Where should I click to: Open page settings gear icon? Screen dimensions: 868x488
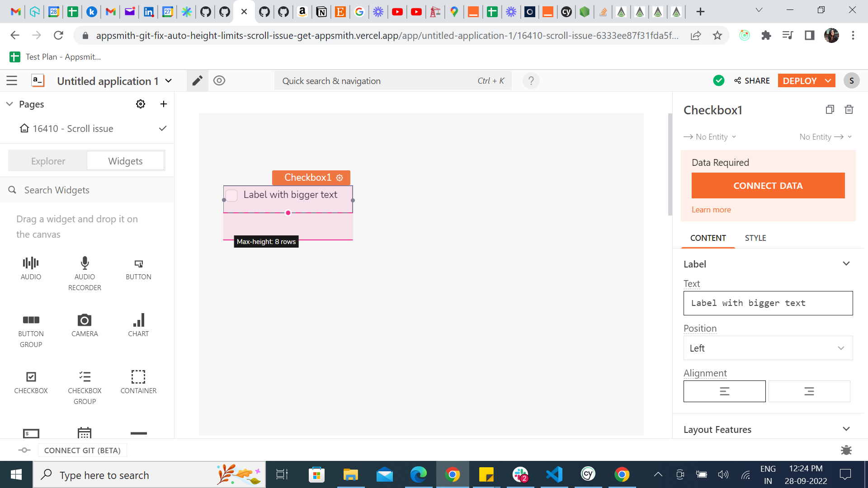(x=141, y=104)
